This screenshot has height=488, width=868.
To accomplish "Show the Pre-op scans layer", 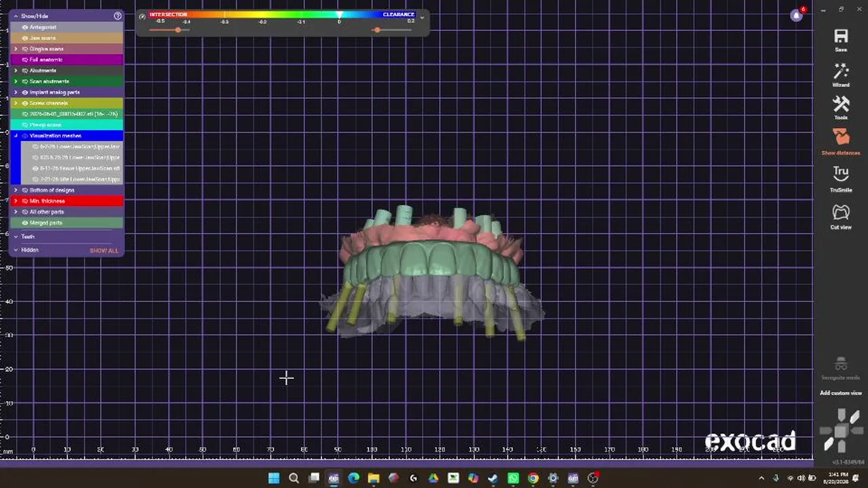I will tap(25, 125).
